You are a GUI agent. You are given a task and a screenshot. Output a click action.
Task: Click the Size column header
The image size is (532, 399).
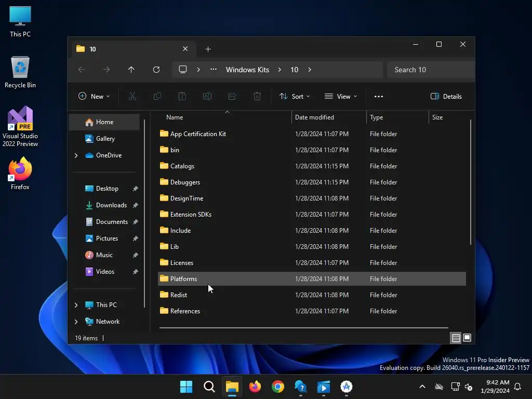[x=447, y=117]
